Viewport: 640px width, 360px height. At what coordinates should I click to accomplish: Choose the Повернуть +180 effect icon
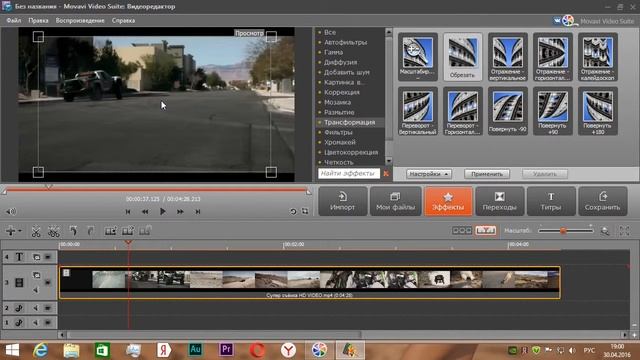pyautogui.click(x=598, y=111)
